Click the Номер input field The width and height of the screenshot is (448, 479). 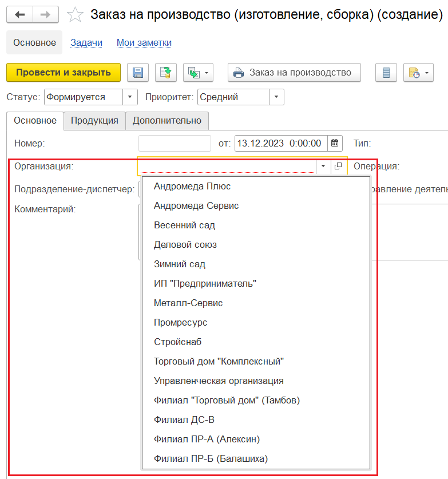(175, 143)
